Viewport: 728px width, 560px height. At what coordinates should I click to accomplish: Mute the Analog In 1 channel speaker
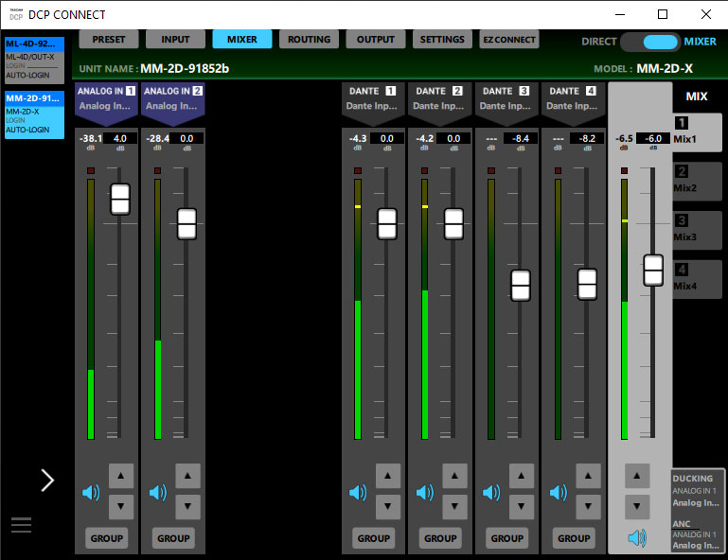91,492
